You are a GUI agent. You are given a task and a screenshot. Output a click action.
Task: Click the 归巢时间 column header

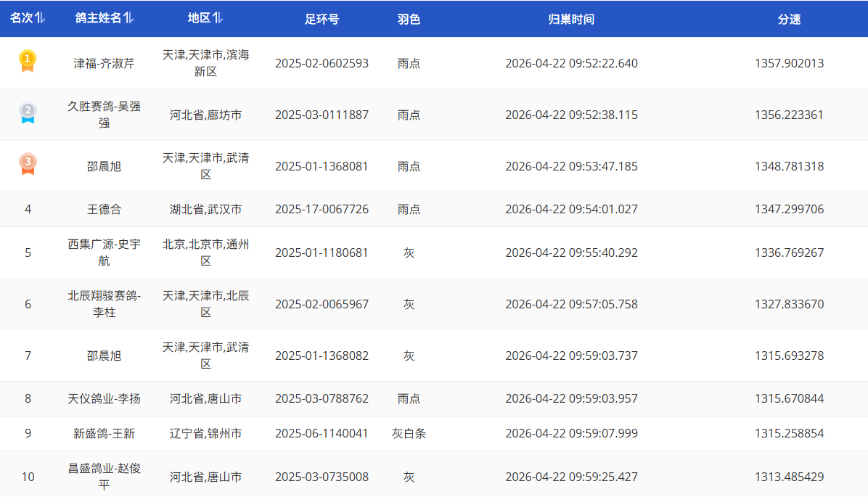[x=571, y=20]
